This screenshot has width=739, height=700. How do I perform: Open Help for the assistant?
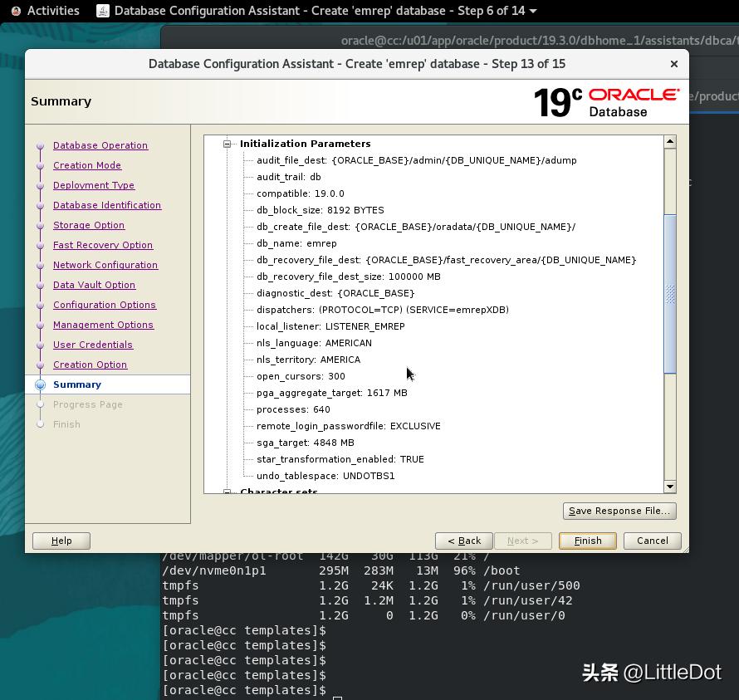click(61, 541)
